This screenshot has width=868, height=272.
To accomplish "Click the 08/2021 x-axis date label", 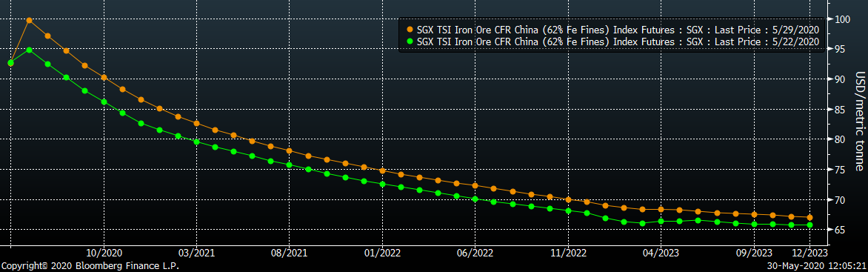I will (290, 253).
